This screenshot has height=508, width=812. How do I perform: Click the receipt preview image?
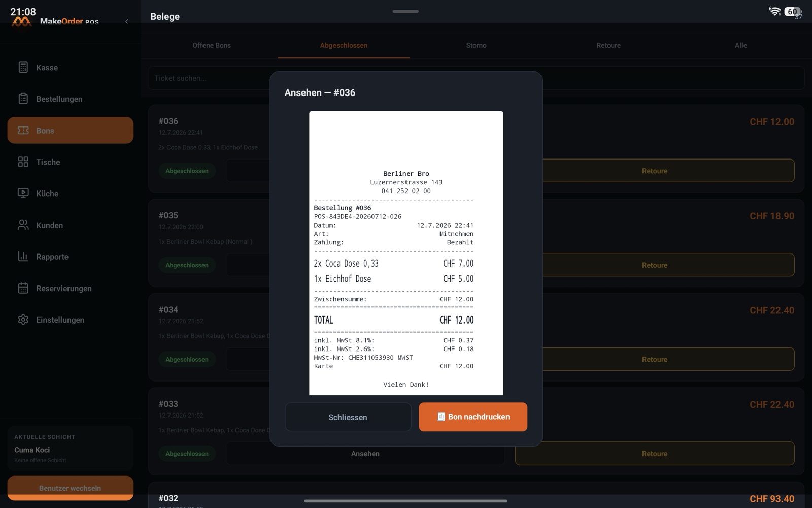[406, 253]
